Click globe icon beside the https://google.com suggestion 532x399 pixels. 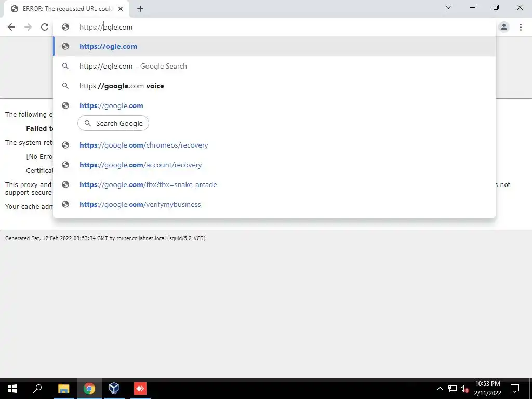[x=65, y=105]
